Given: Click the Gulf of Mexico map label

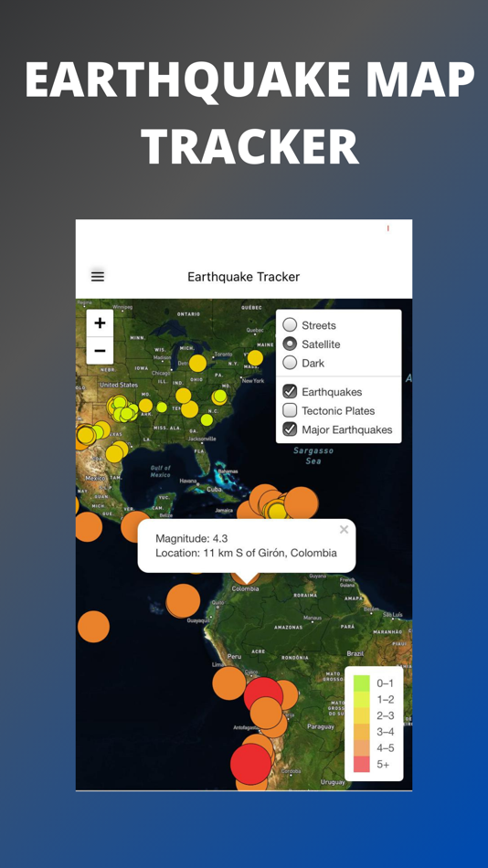Looking at the screenshot, I should pyautogui.click(x=160, y=471).
